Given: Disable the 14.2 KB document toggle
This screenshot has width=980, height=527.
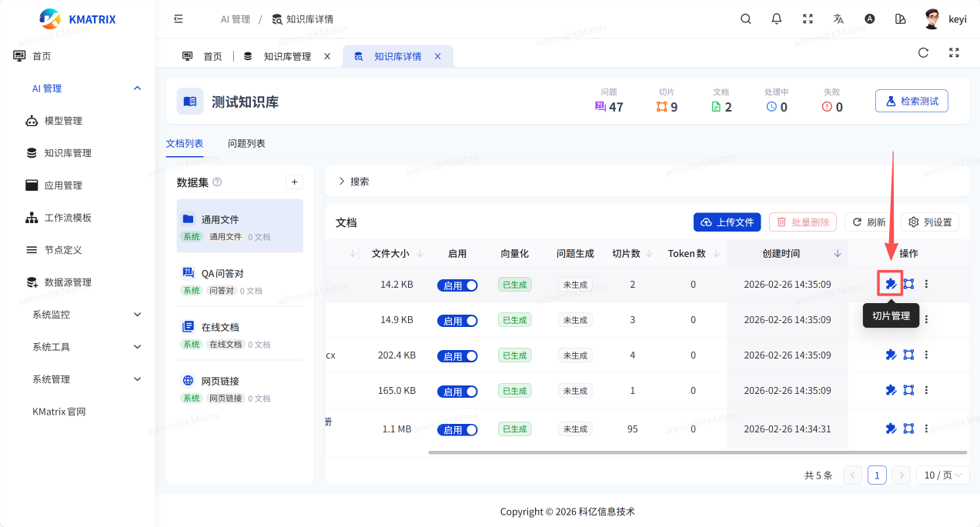Looking at the screenshot, I should click(x=457, y=285).
